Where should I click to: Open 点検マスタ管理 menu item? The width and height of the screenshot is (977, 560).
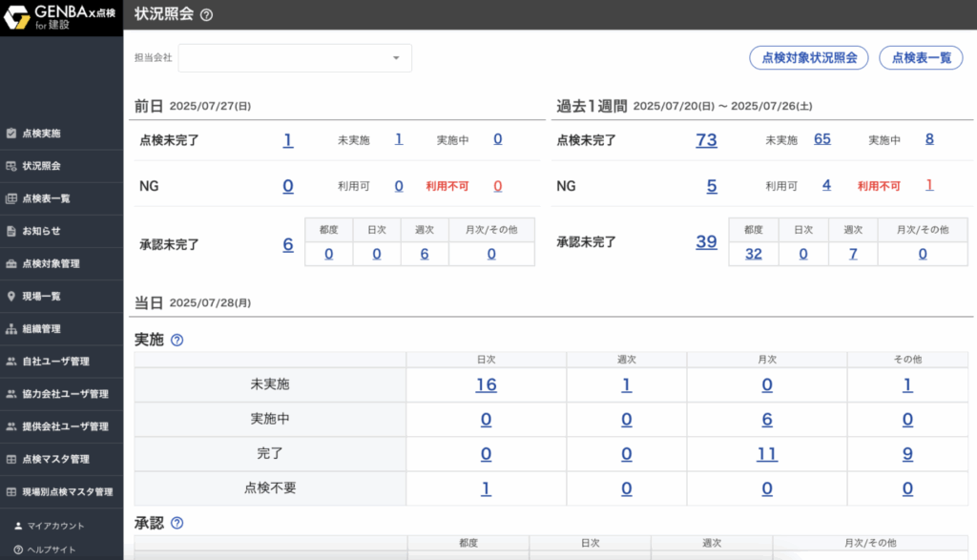[x=62, y=459]
